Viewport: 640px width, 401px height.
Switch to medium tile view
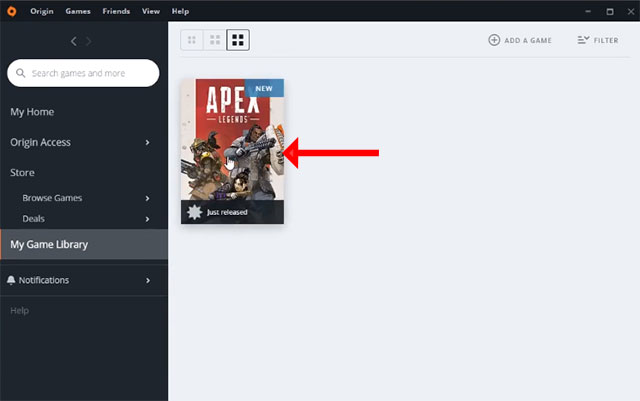215,40
